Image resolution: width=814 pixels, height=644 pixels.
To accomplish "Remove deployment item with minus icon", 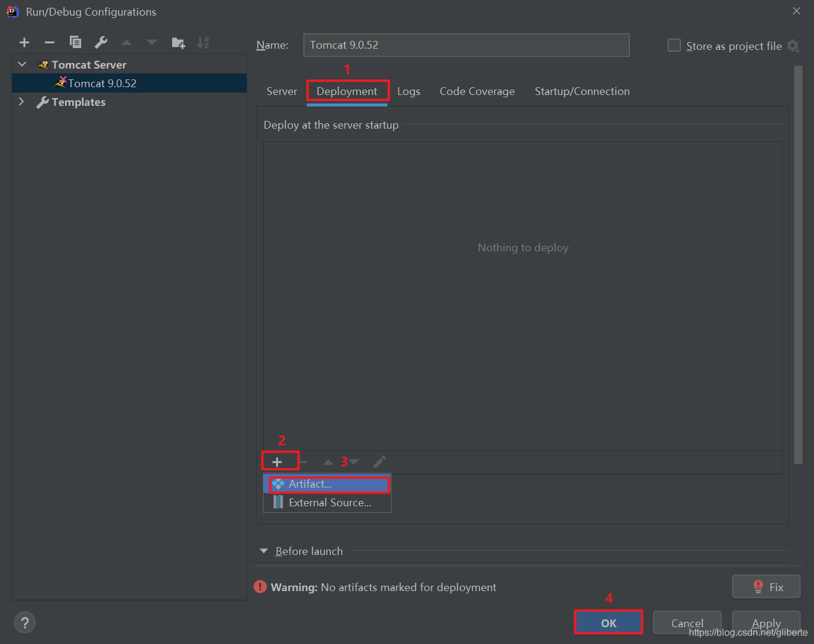I will tap(303, 462).
